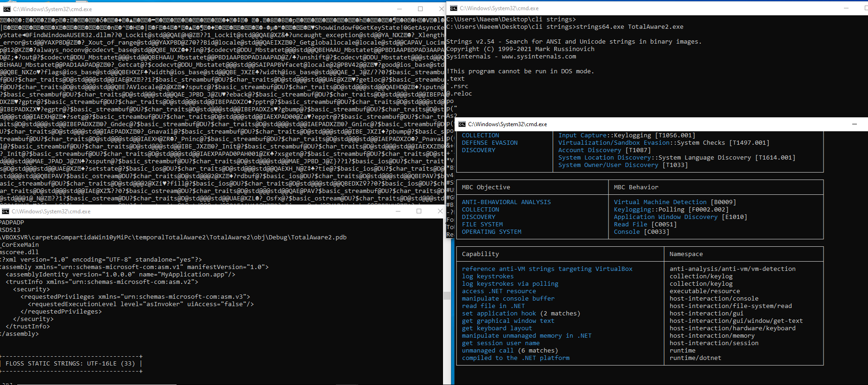Click 'Account Discovery [T1087]' entry
The image size is (868, 385).
pos(605,150)
